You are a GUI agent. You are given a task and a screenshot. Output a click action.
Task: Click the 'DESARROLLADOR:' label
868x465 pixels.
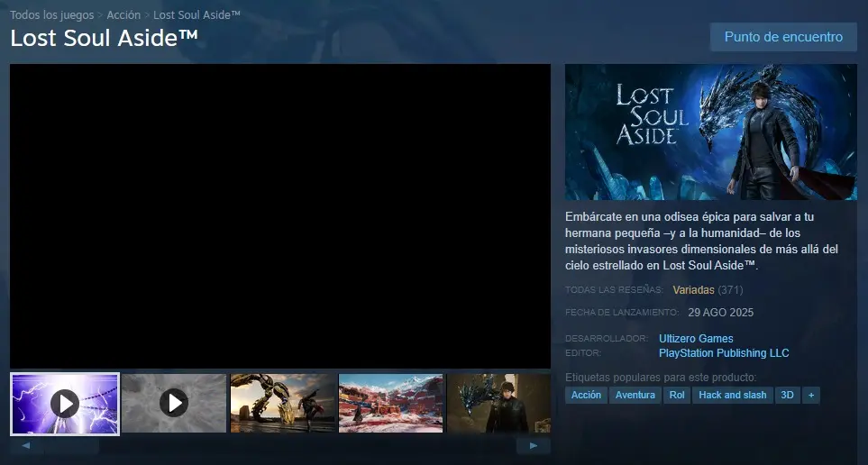tap(607, 338)
